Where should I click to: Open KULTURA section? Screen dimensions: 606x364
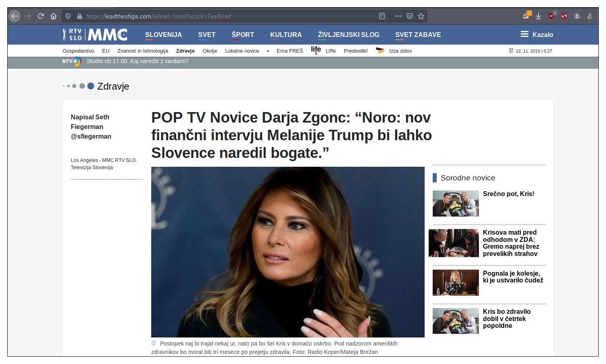pos(286,35)
